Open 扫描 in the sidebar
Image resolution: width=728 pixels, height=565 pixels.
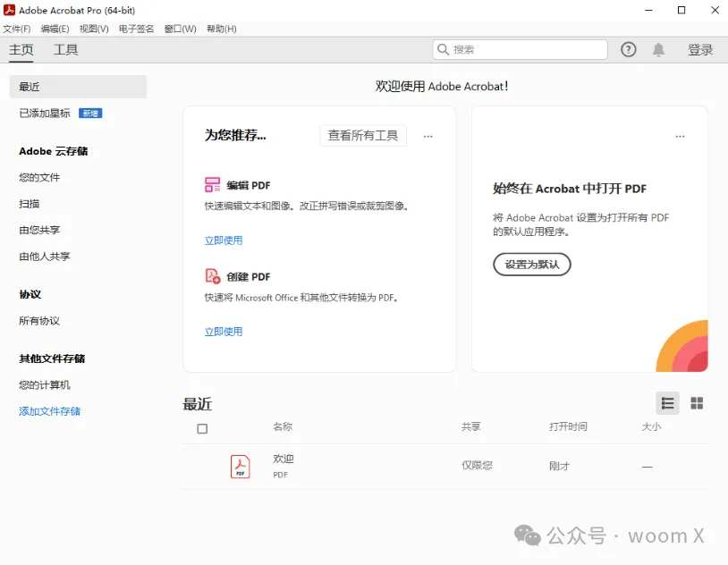coord(30,203)
